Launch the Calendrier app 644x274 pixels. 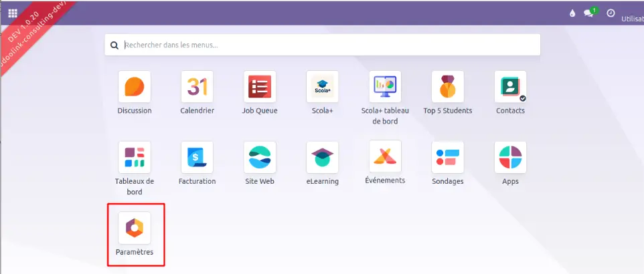[197, 87]
